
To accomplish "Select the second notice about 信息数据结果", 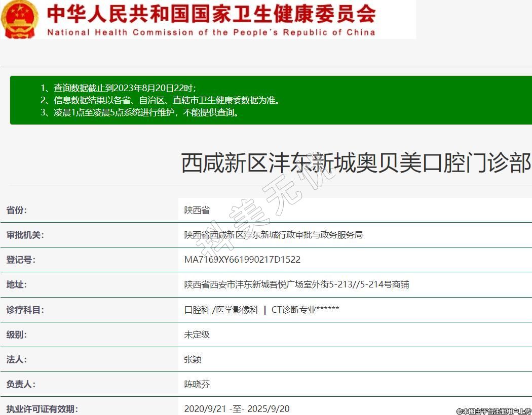I will (160, 100).
